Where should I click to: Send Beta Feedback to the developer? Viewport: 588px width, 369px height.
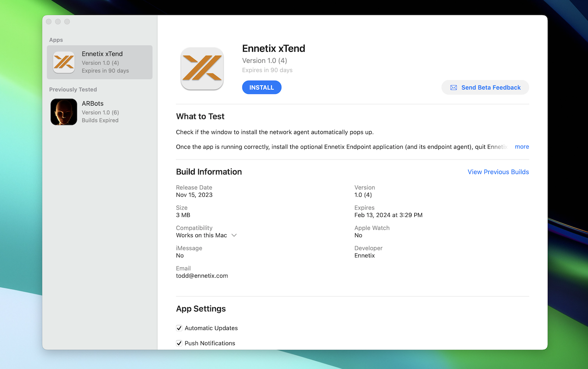click(485, 87)
